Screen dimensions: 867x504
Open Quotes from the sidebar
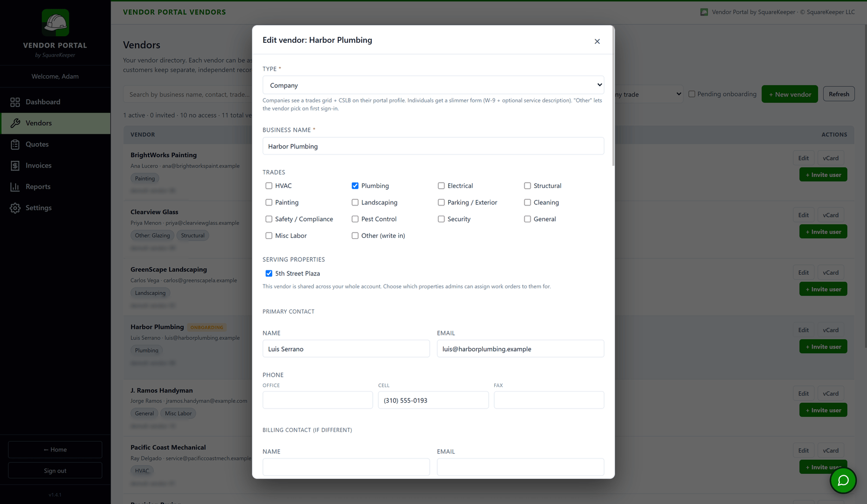pyautogui.click(x=55, y=144)
